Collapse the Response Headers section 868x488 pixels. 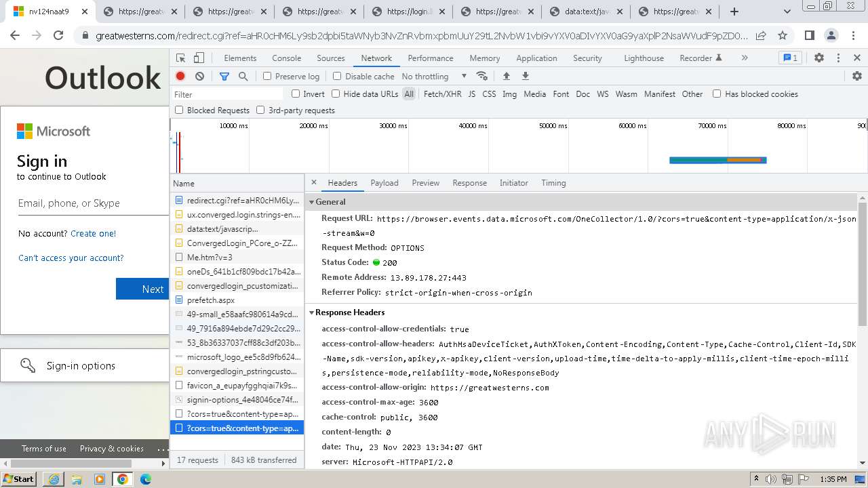[x=312, y=312]
